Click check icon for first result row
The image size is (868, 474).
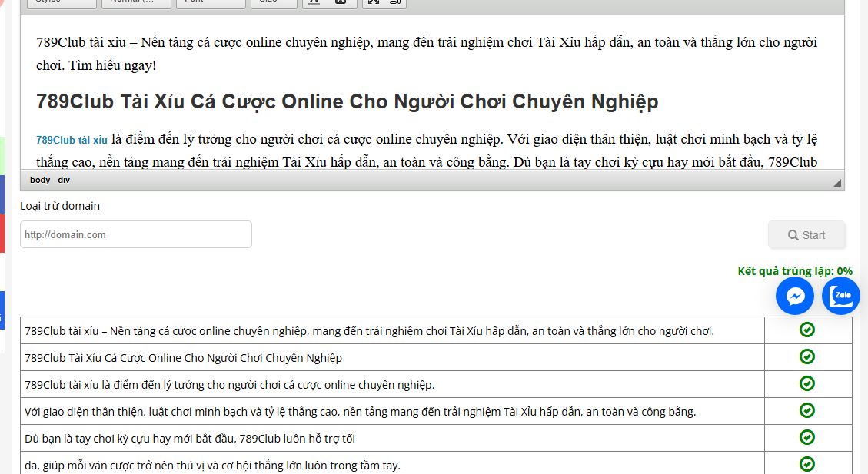806,330
